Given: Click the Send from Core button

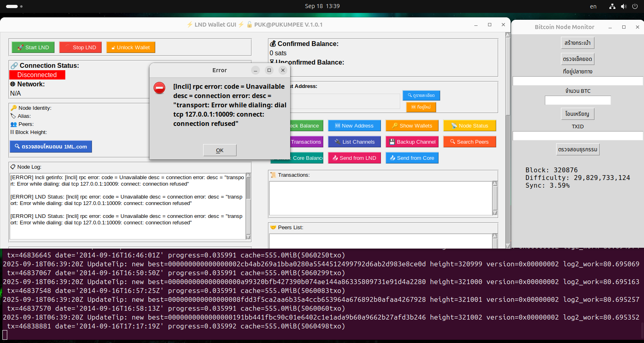Looking at the screenshot, I should click(411, 158).
